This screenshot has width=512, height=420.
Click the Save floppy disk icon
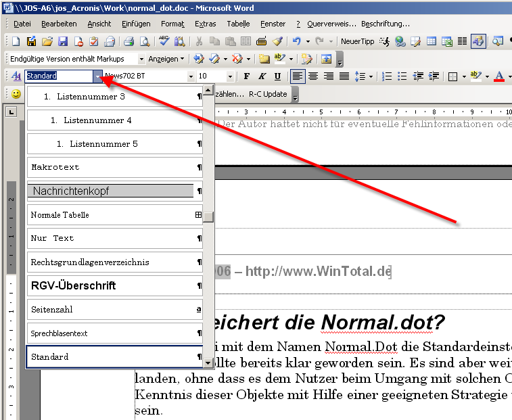tap(62, 41)
